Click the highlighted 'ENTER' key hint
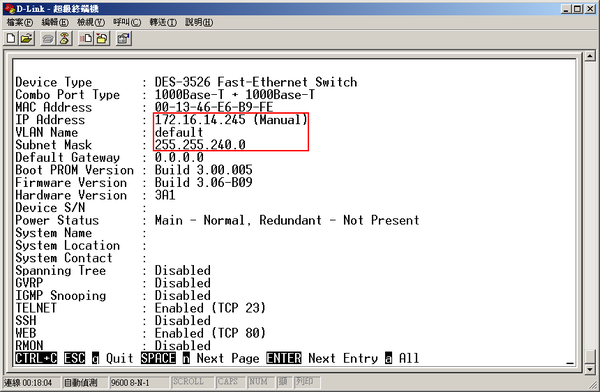600x392 pixels. [x=284, y=358]
